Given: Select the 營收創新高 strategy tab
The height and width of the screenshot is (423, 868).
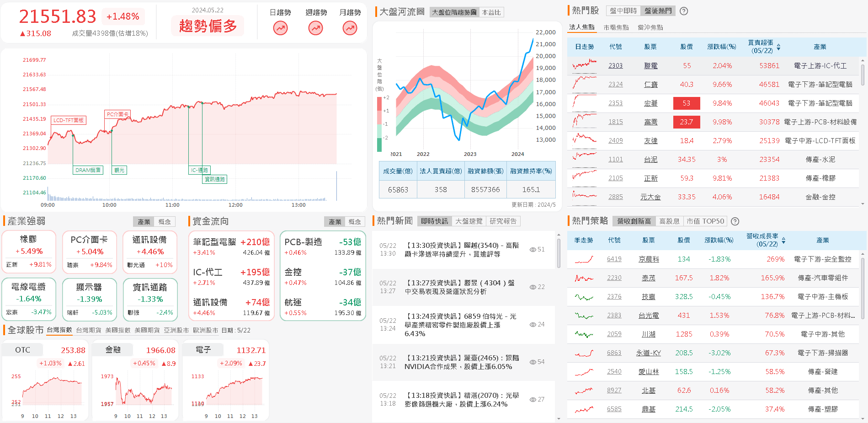Looking at the screenshot, I should (x=634, y=221).
